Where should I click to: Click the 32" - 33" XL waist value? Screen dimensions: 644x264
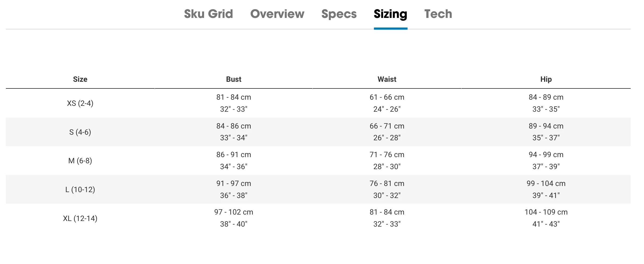pyautogui.click(x=387, y=224)
